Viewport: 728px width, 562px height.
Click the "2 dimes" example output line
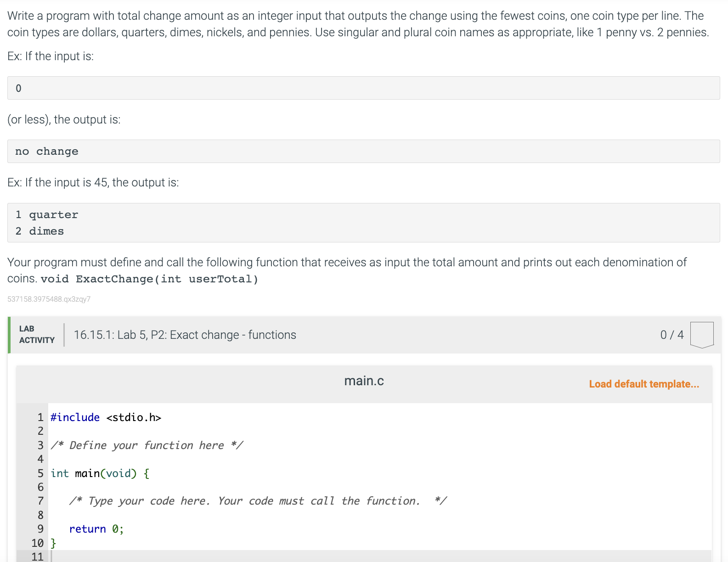pyautogui.click(x=40, y=231)
